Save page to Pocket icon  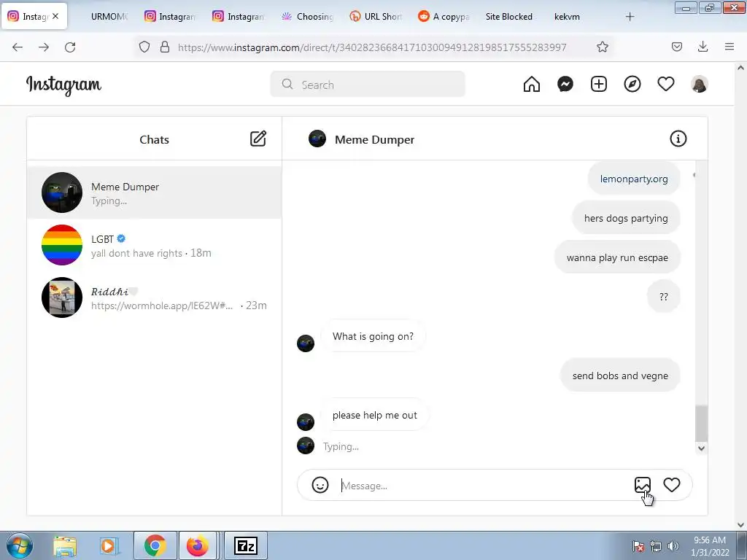(677, 47)
